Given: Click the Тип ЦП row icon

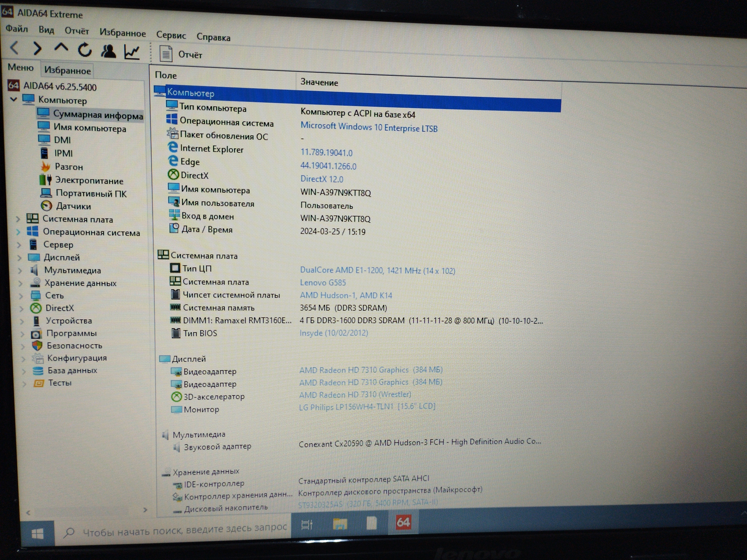Looking at the screenshot, I should point(175,268).
